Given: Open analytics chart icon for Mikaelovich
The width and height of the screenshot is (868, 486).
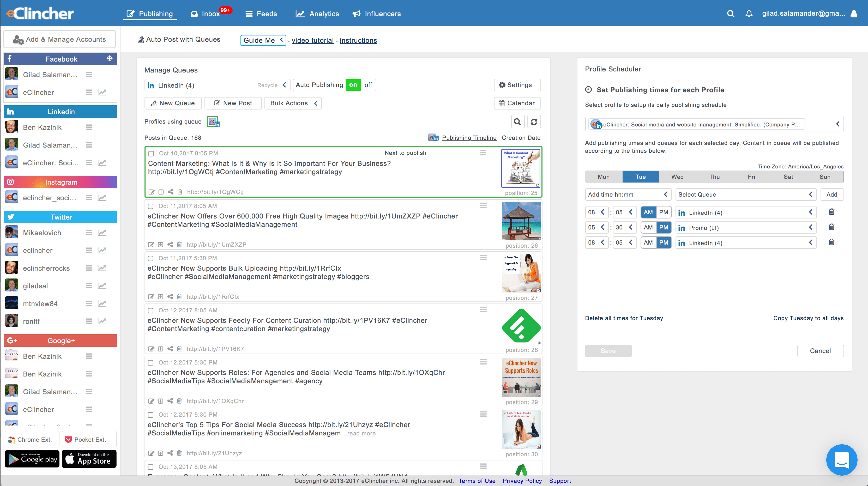Looking at the screenshot, I should [102, 232].
